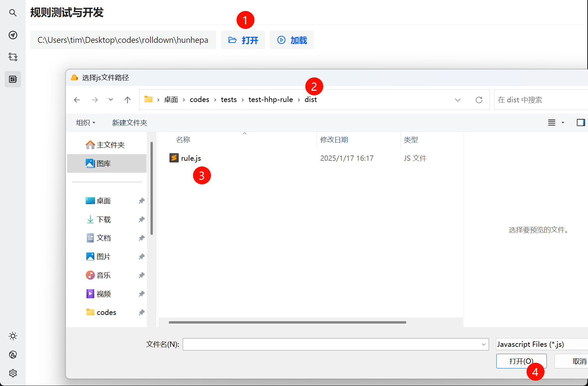The width and height of the screenshot is (588, 386).
Task: Unpin 音乐 using its pin icon
Action: [x=142, y=275]
